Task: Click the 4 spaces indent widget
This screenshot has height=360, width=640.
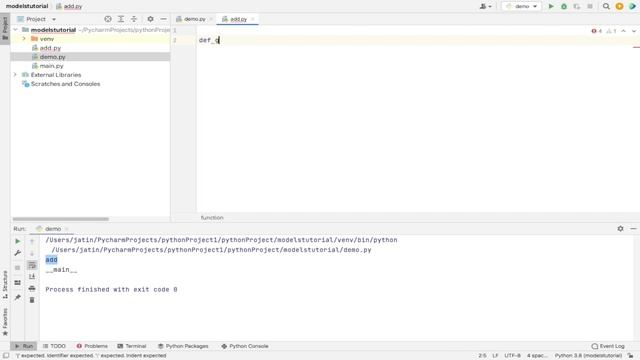Action: pos(537,356)
